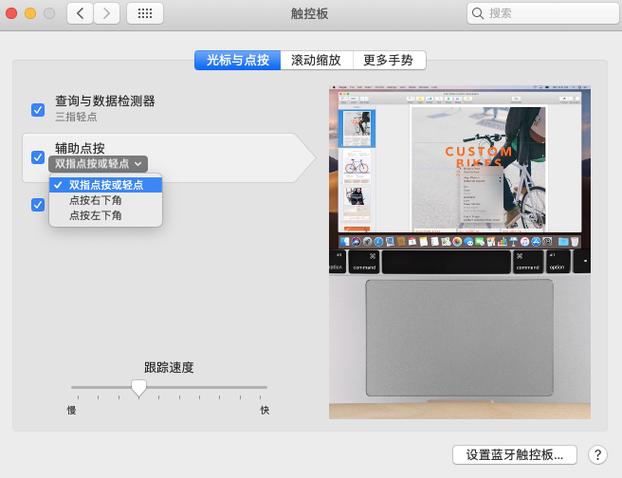
Task: Choose 点按右下角 in the menu
Action: coord(106,200)
